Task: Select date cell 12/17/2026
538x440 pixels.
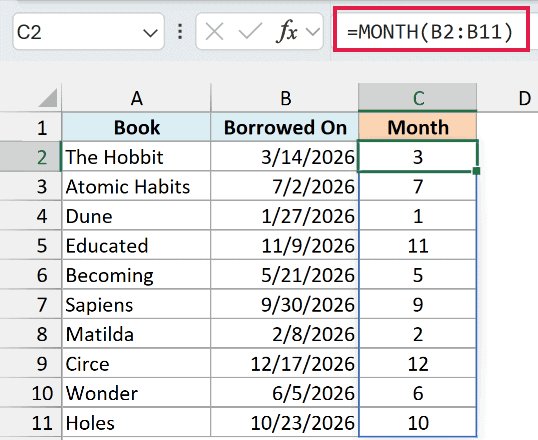Action: pos(285,363)
